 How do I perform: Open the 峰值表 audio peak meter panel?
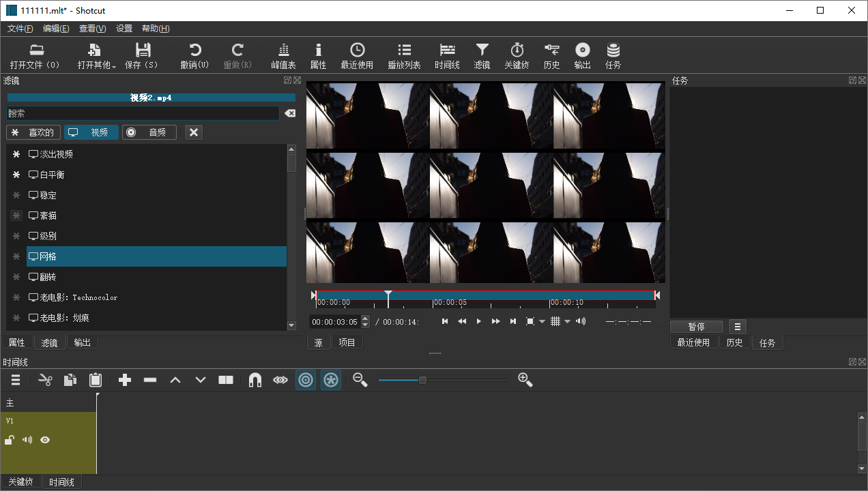[x=283, y=56]
